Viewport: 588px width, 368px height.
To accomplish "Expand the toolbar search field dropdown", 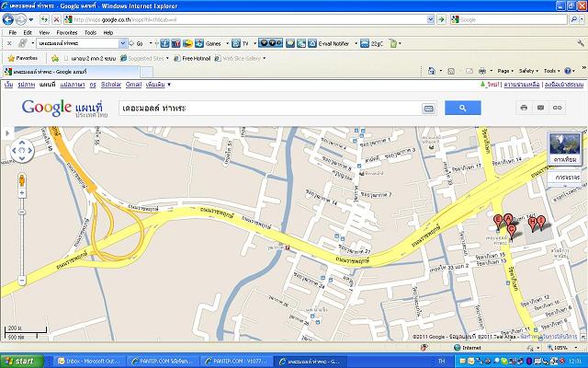I will [x=122, y=43].
